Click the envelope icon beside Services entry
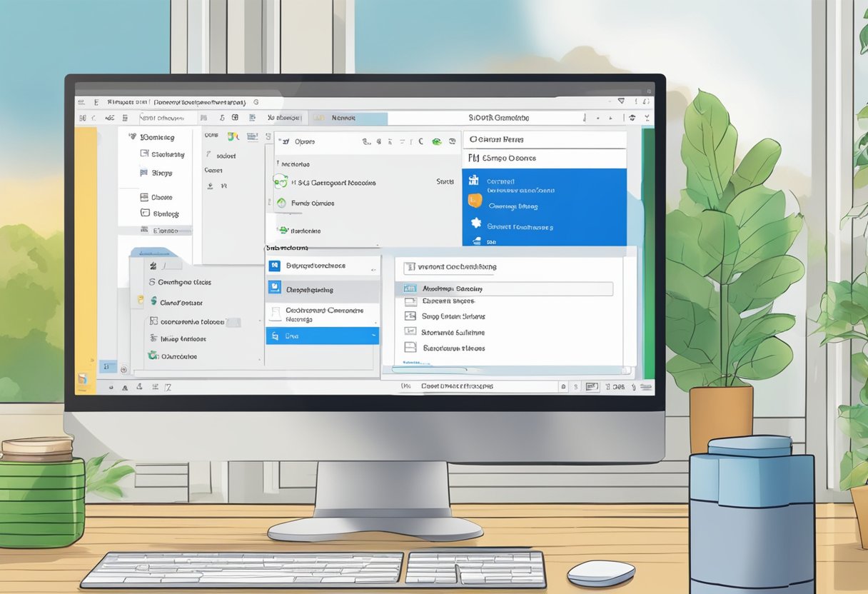 tap(477, 241)
